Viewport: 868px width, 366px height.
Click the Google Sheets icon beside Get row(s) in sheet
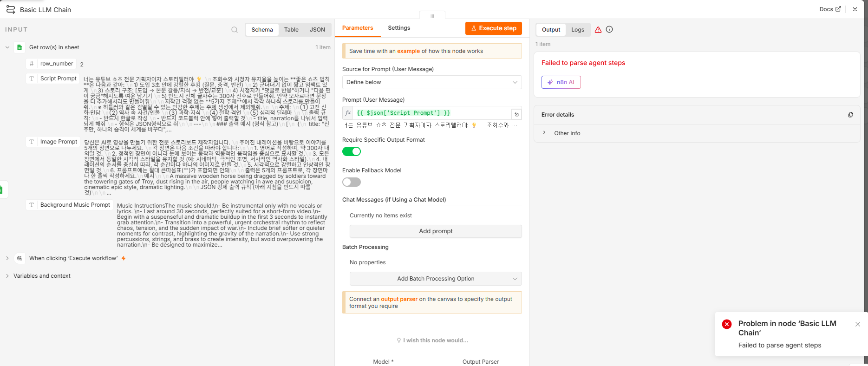20,47
